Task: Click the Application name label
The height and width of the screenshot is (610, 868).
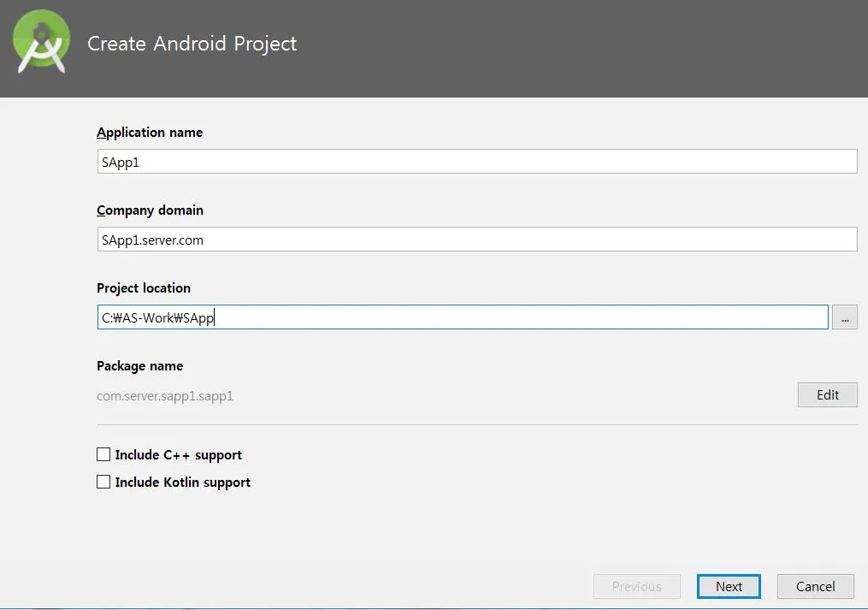Action: click(x=150, y=133)
